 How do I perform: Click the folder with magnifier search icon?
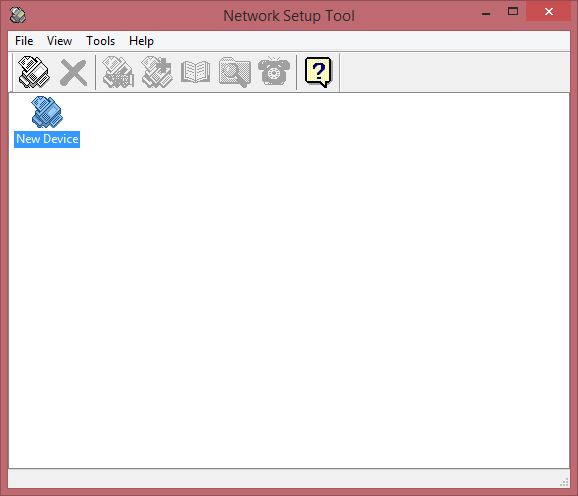tap(234, 72)
